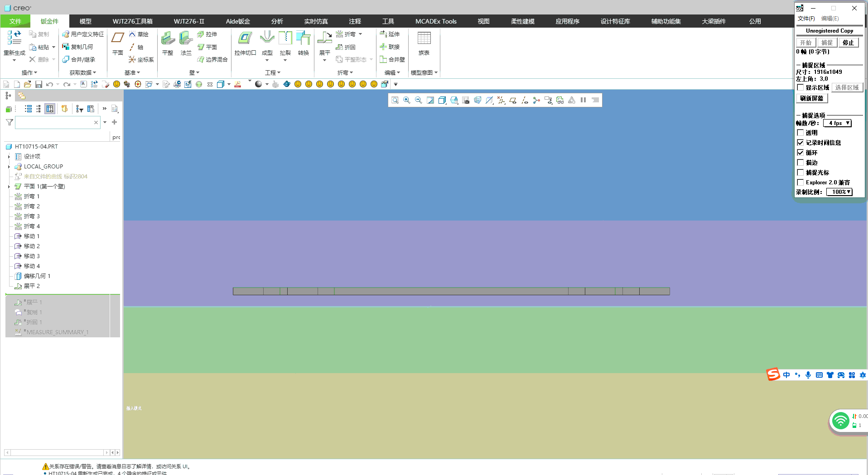Viewport: 868px width, 475px height.
Task: Click the 刷新屏幕 refresh screen button
Action: tap(811, 98)
